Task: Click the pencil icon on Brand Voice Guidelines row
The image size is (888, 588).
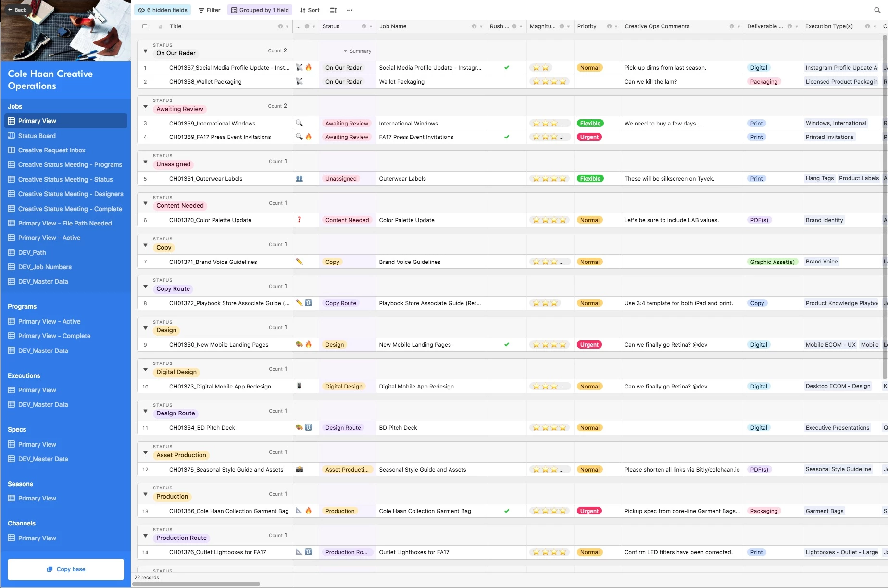Action: 299,262
